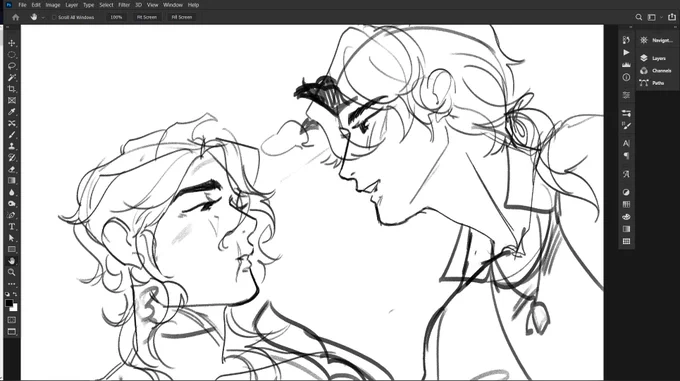Select the Hand tool in toolbar
Screen dimensions: 680x381
12,261
